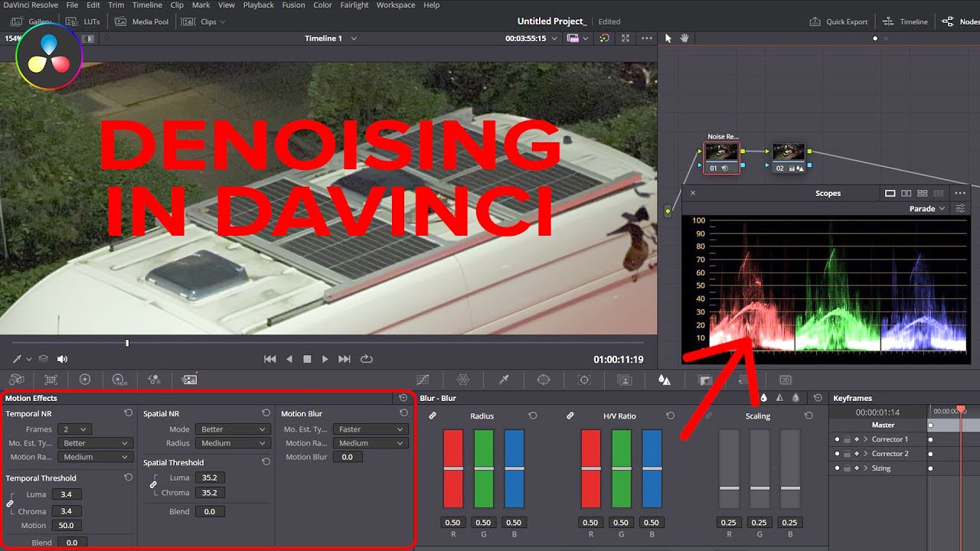Screen dimensions: 980x551
Task: Open the Stereoscopic 3D palette icon
Action: [x=786, y=380]
